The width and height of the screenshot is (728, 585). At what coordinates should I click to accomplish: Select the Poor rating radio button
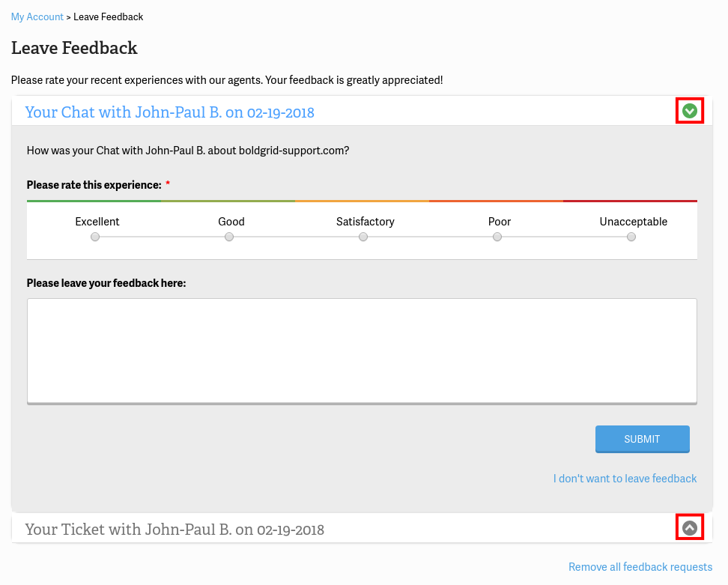tap(497, 237)
